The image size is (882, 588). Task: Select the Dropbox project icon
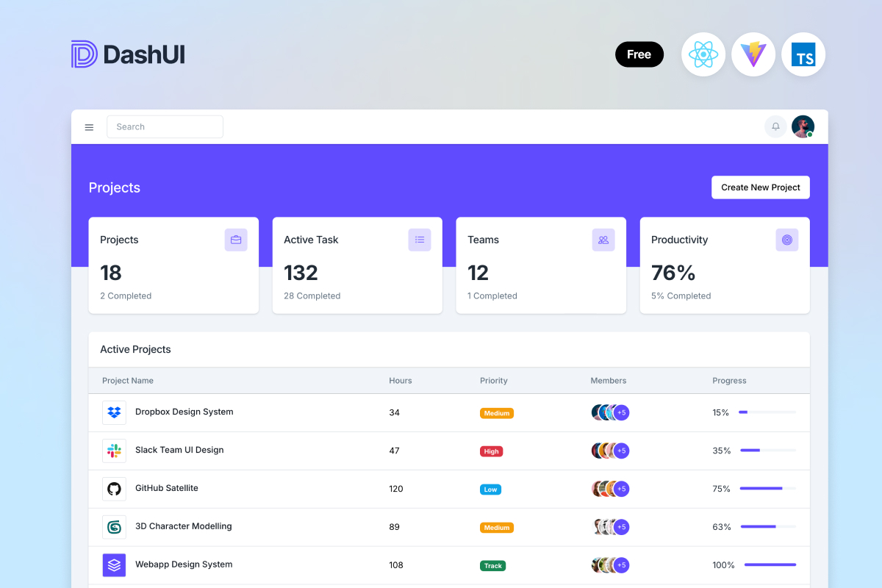[x=114, y=412]
